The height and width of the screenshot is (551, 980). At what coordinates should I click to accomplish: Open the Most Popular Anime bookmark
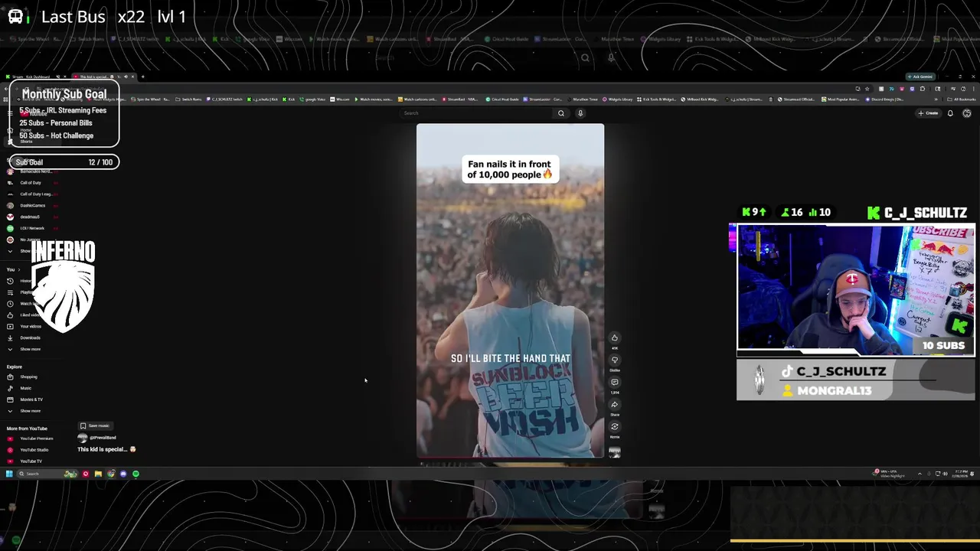841,99
